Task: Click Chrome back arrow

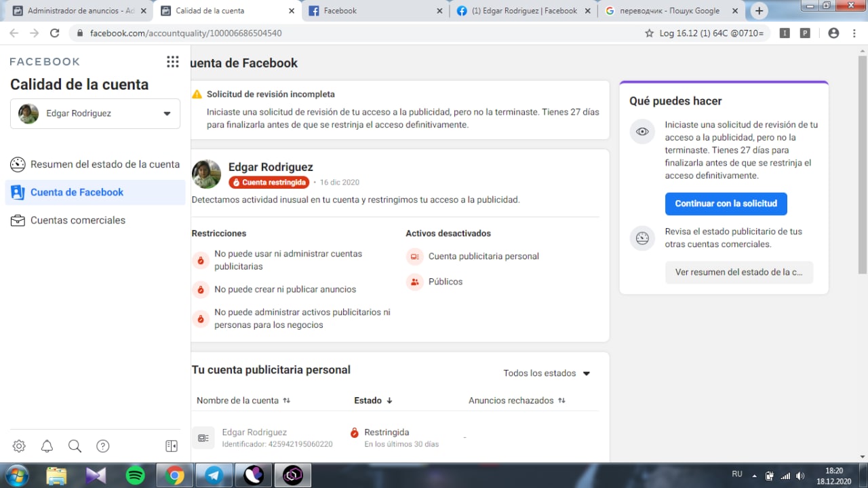Action: coord(14,33)
